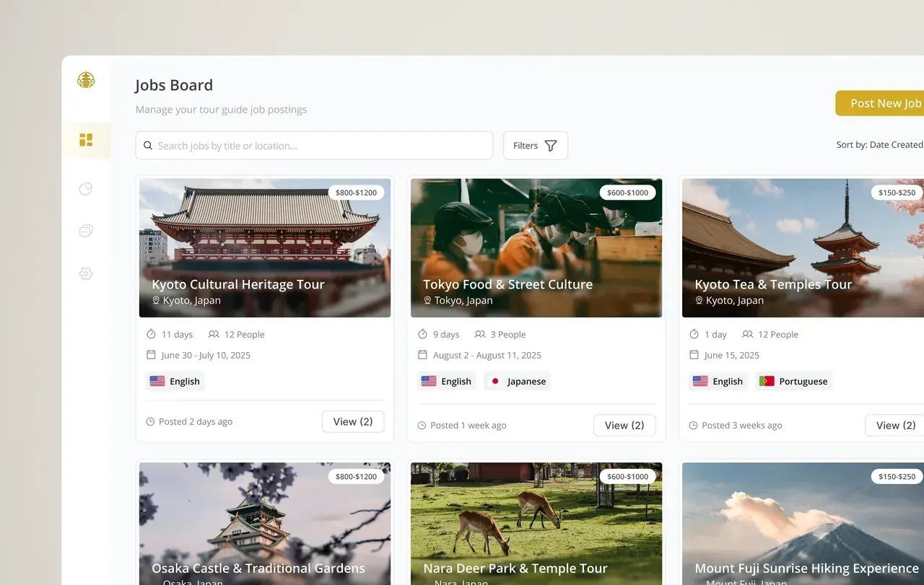Click the $800-$1200 badge on Osaka Castle card
The height and width of the screenshot is (585, 924).
[357, 476]
